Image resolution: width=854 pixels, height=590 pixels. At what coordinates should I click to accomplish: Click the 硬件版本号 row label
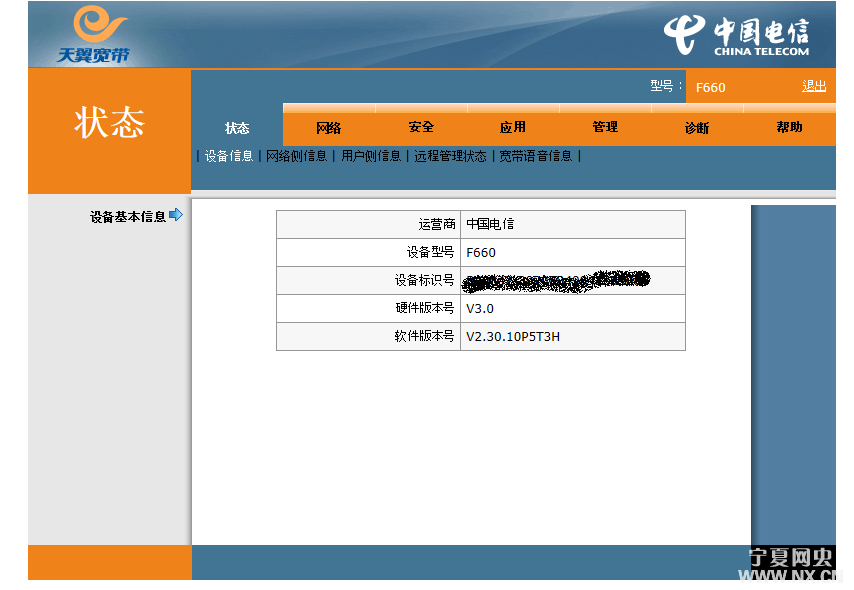(x=424, y=308)
